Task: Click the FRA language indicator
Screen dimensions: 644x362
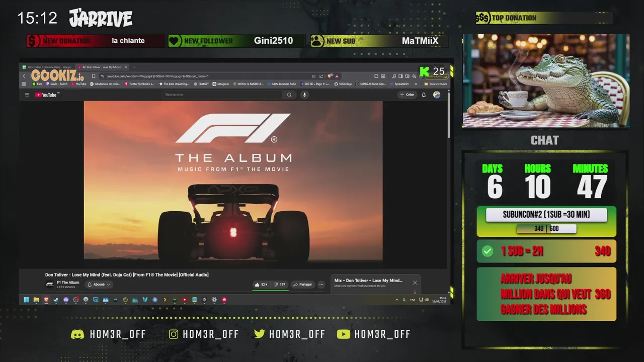Action: [413, 300]
